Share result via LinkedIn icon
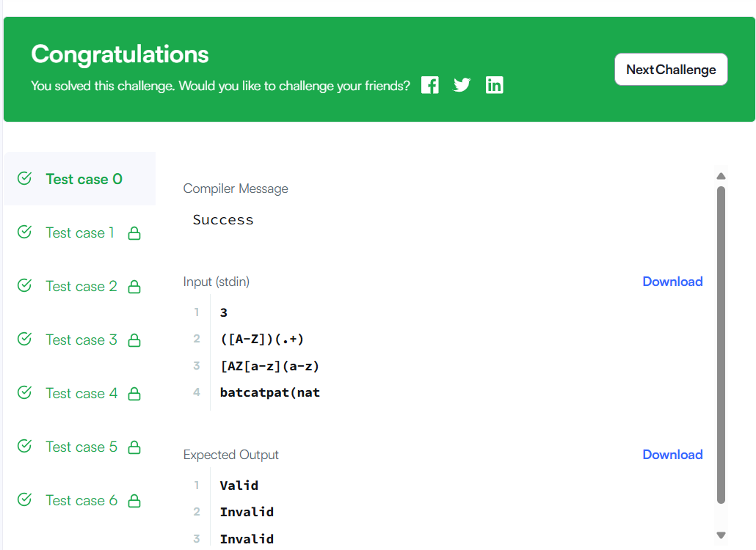Viewport: 756px width, 550px height. (x=494, y=85)
